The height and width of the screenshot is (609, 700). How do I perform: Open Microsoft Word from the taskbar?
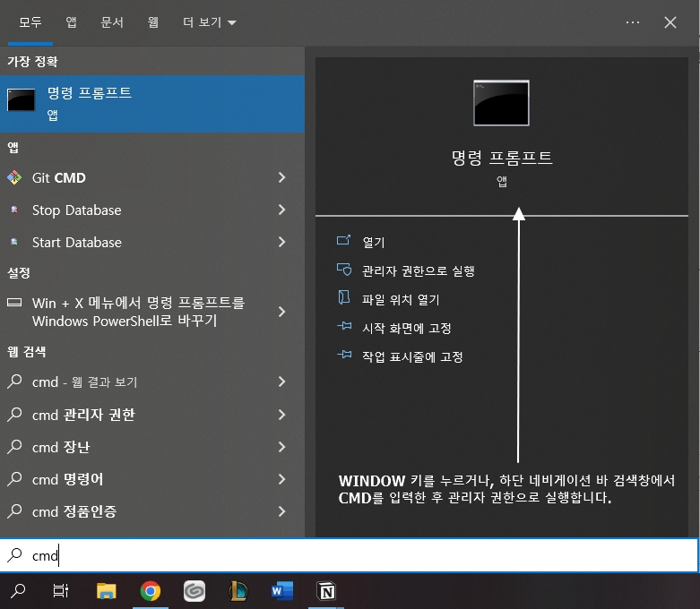coord(282,591)
